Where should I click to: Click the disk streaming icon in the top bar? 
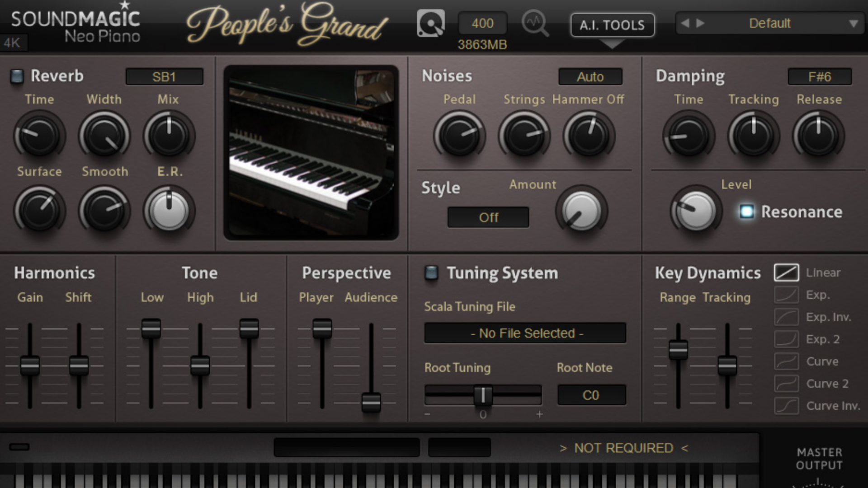click(429, 23)
